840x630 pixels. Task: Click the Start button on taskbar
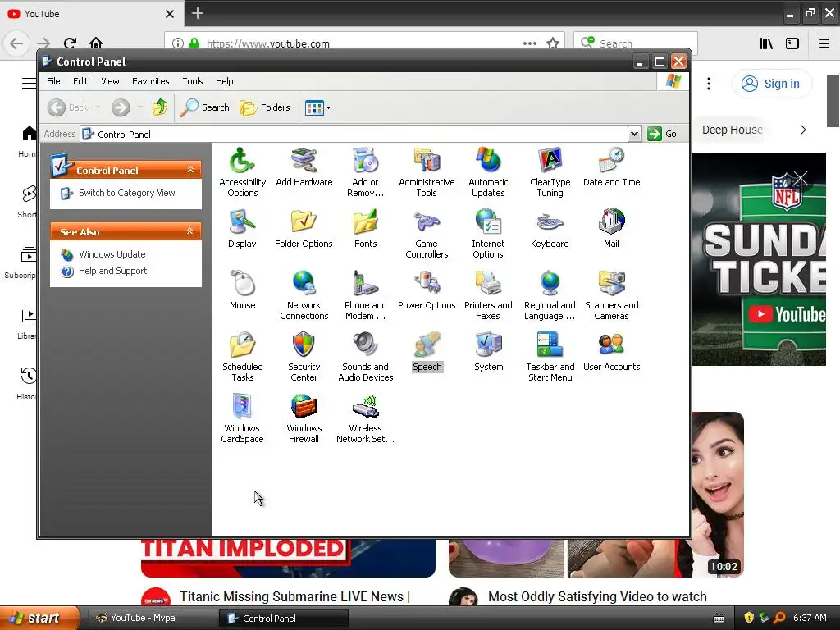[x=39, y=618]
